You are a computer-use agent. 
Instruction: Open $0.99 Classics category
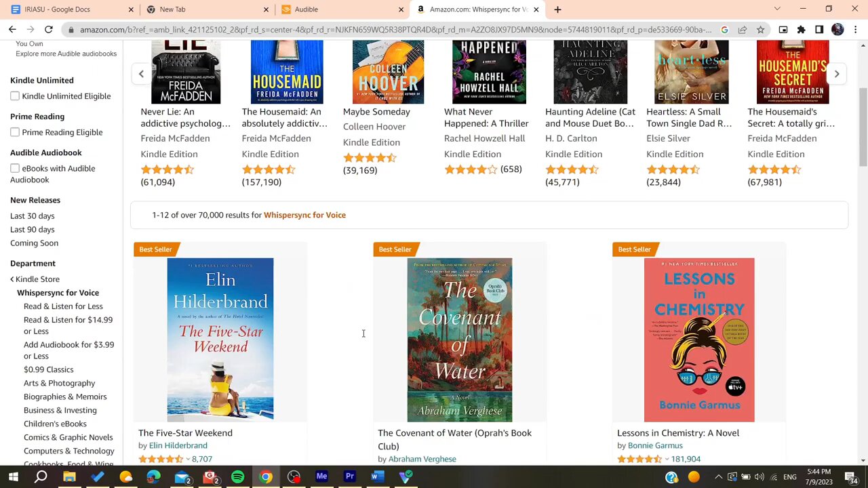(x=48, y=369)
